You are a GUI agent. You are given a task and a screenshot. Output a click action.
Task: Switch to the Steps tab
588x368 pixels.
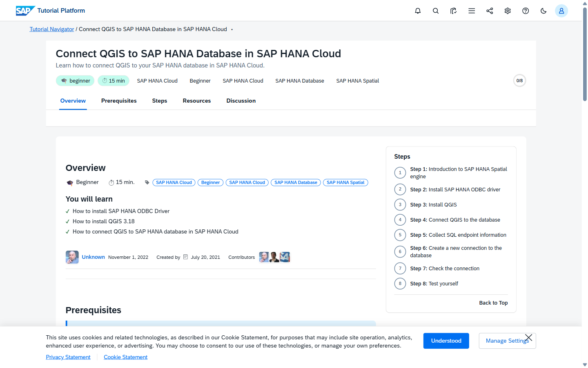(x=160, y=101)
